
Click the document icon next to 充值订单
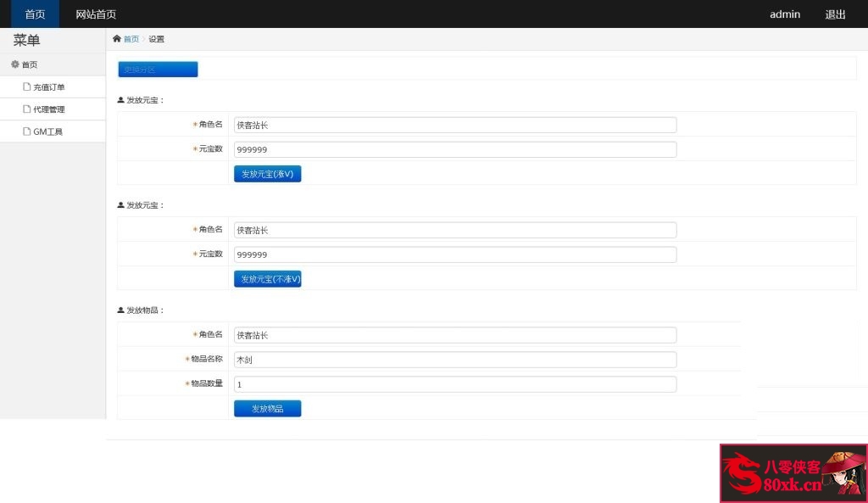tap(27, 87)
